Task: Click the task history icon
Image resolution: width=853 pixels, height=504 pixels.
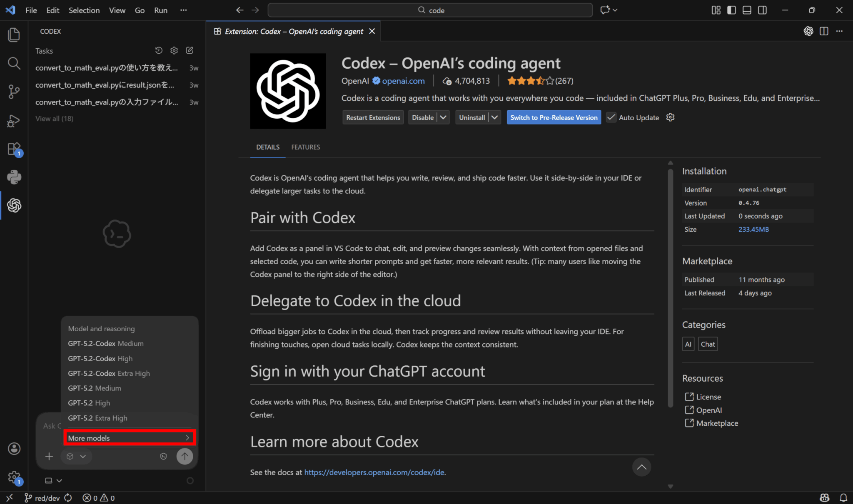Action: coord(159,50)
